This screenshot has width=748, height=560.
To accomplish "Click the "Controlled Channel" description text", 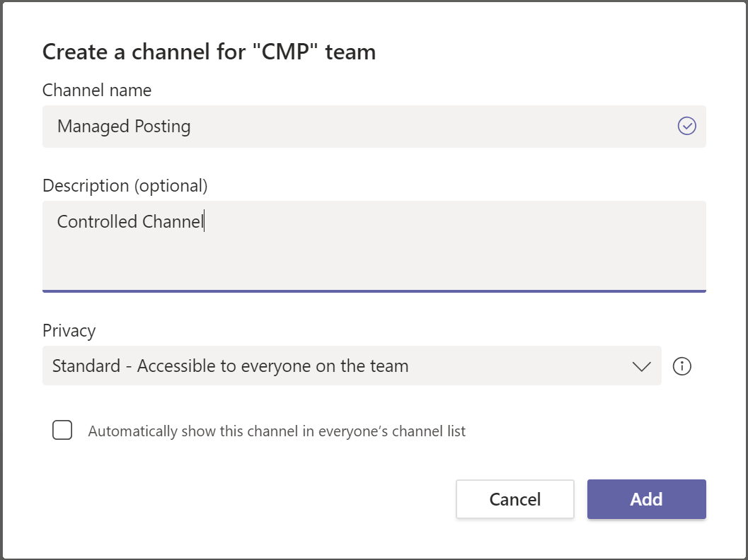I will point(130,221).
